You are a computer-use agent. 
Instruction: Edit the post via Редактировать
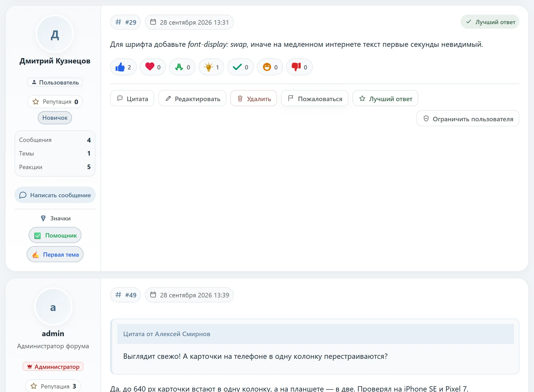192,99
